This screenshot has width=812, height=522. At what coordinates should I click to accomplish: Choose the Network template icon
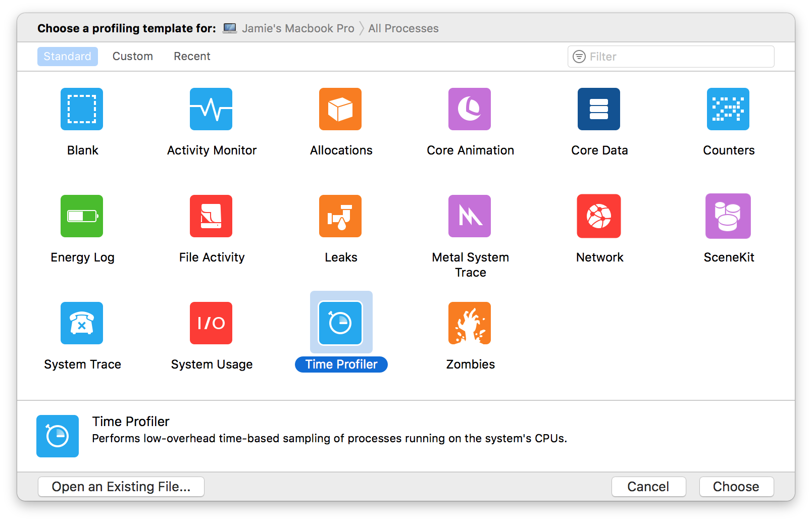(599, 216)
